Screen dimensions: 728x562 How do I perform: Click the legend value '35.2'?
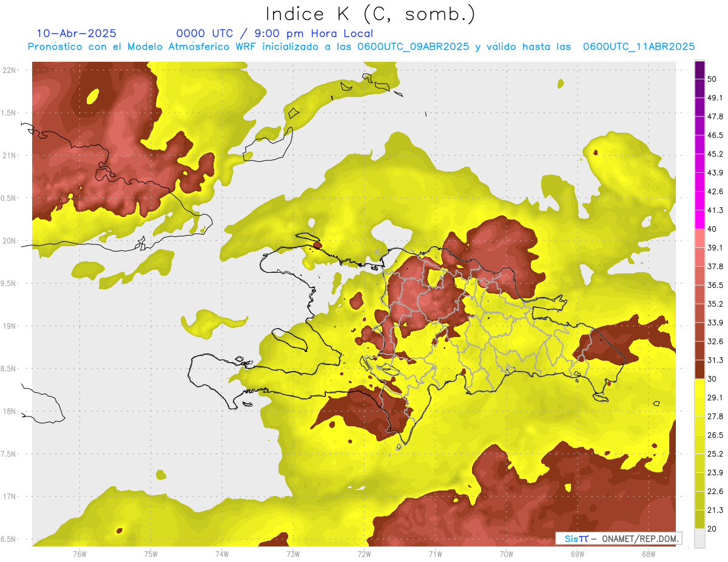715,304
